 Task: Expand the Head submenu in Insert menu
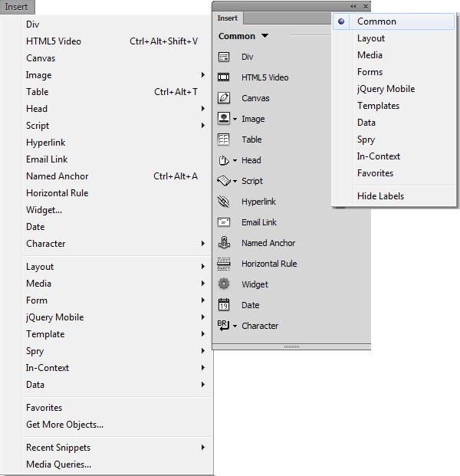(203, 108)
